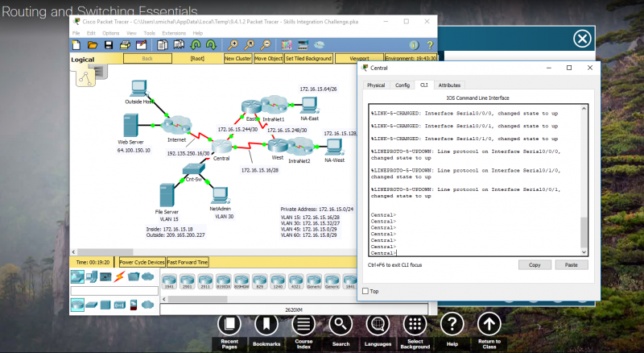
Task: Pick the 1941 router model
Action: click(x=169, y=281)
